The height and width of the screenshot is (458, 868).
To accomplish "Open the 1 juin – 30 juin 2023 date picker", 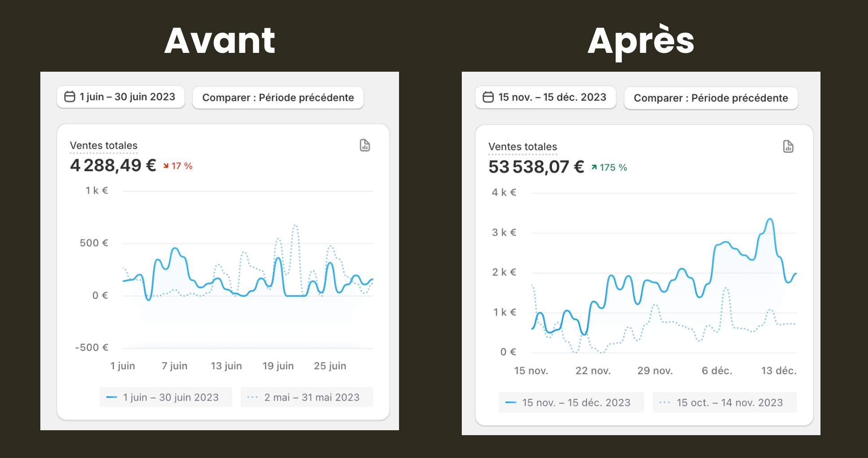I will 121,97.
